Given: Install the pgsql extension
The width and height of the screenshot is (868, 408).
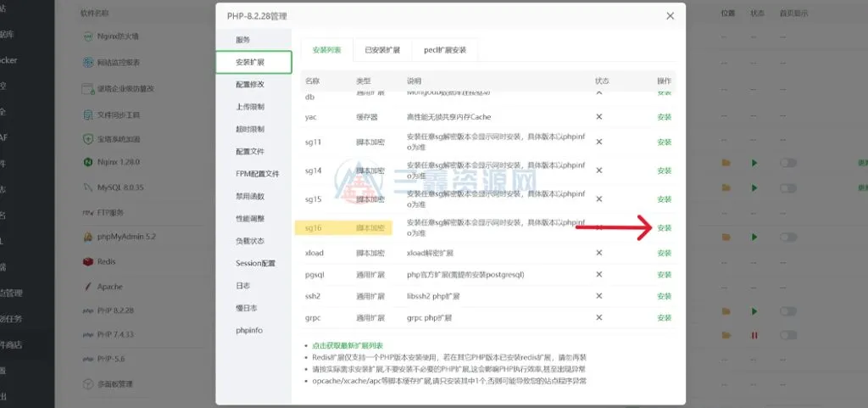Looking at the screenshot, I should click(664, 275).
